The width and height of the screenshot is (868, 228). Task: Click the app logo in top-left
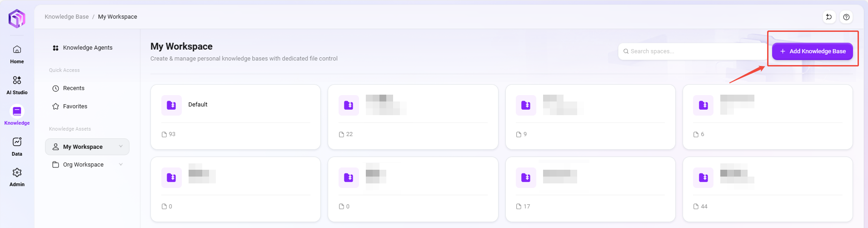pyautogui.click(x=17, y=19)
